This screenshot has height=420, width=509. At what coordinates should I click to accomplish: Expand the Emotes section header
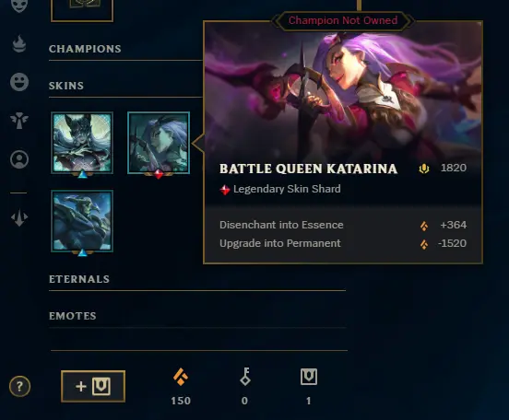coord(73,316)
